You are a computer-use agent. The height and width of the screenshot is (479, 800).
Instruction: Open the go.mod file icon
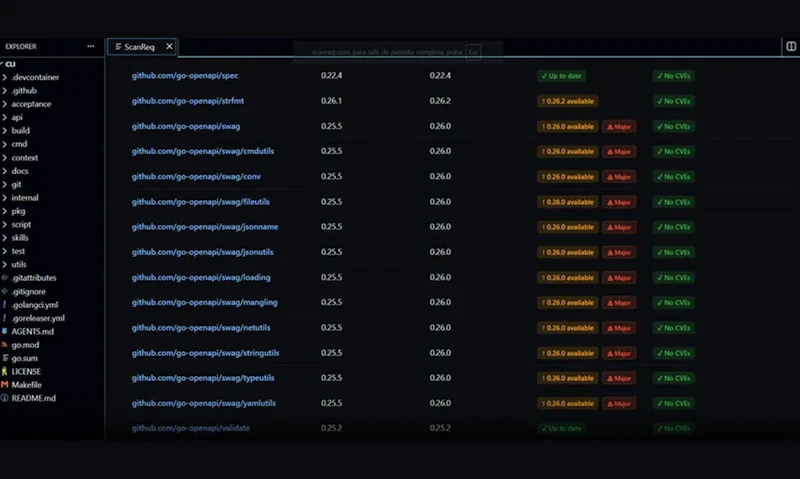click(x=5, y=345)
